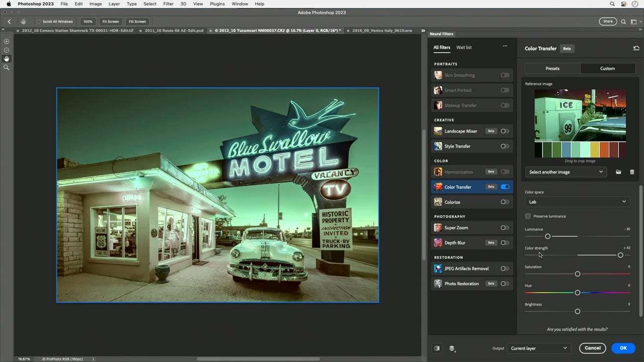The image size is (644, 362).
Task: Click the Skin Smoothing filter icon
Action: 438,75
